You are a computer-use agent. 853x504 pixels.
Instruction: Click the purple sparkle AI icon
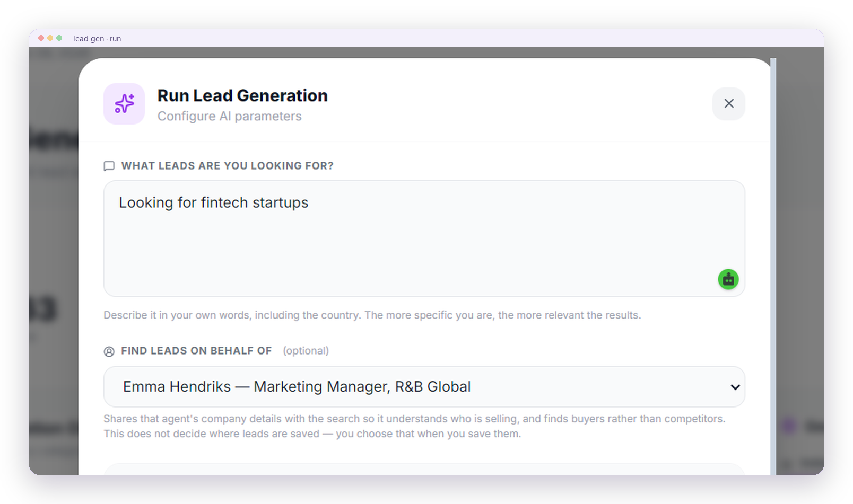click(x=124, y=103)
